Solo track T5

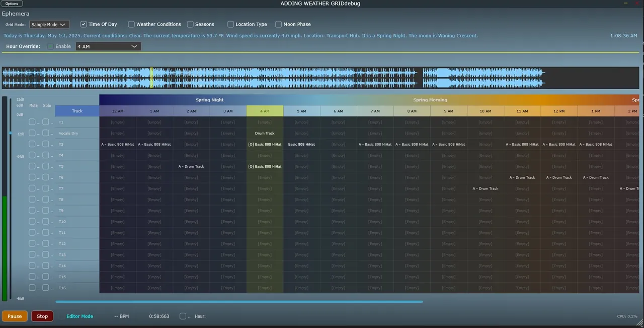point(46,166)
